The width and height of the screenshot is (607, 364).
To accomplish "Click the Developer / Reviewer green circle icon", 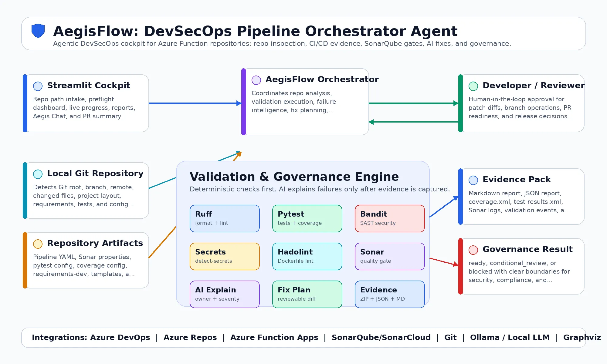I will (473, 86).
